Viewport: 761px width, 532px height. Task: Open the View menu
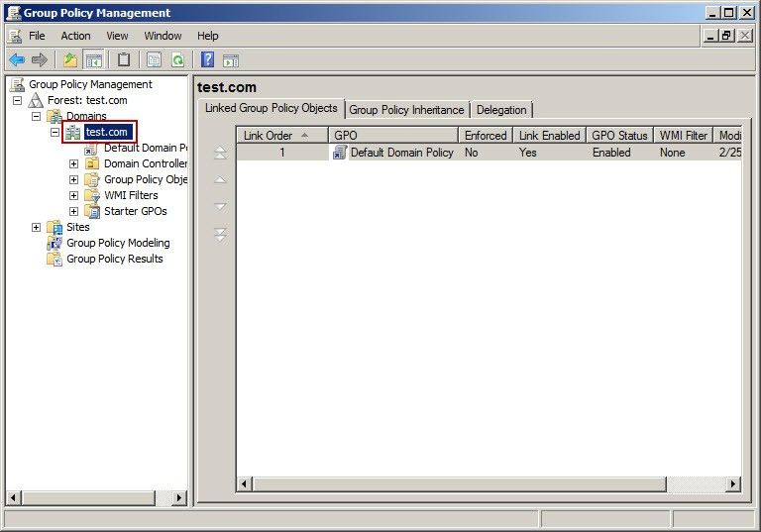(118, 36)
